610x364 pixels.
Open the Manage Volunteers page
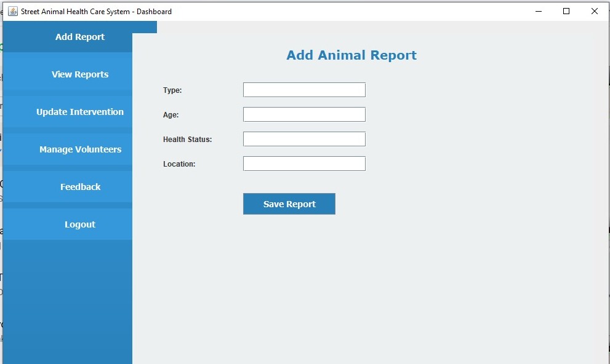(79, 149)
